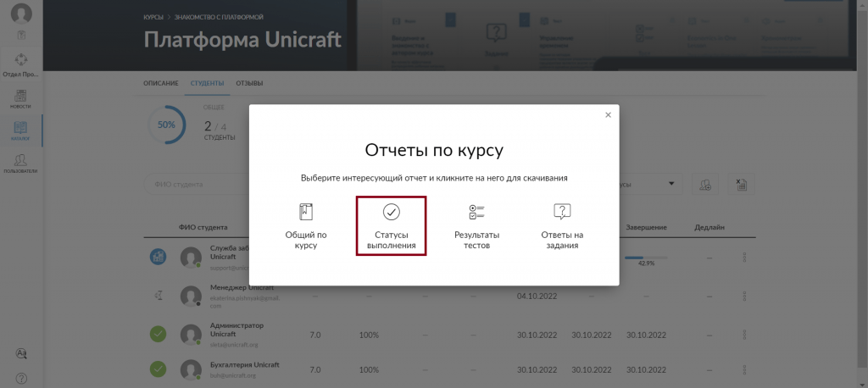Open the help question mark icon

(21, 379)
